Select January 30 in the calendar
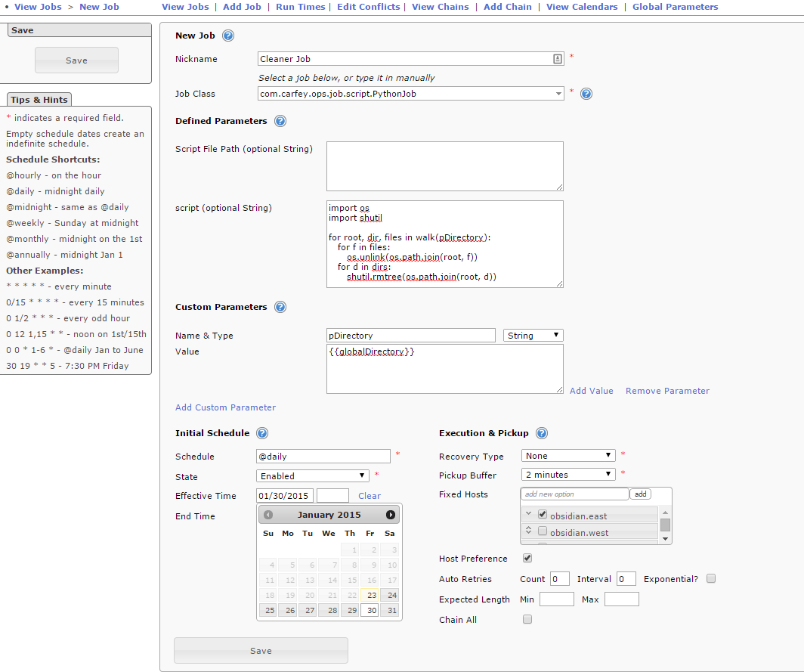Viewport: 804px width, 672px height. (x=370, y=610)
